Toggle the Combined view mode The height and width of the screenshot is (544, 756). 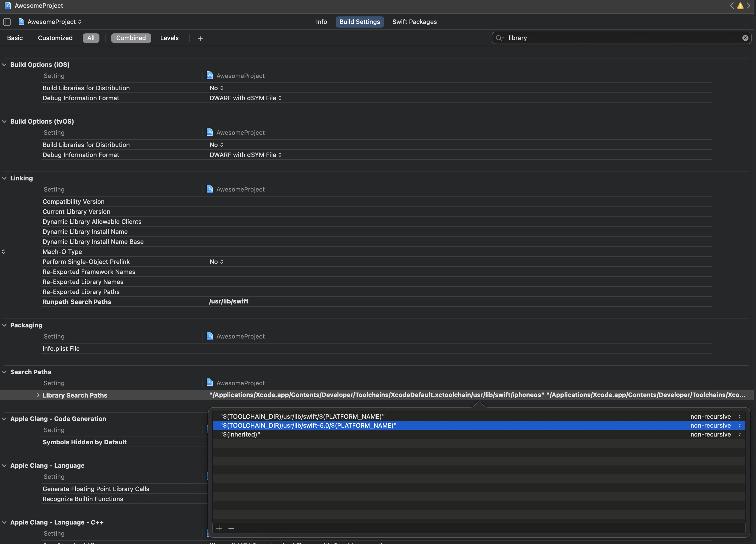(x=130, y=38)
